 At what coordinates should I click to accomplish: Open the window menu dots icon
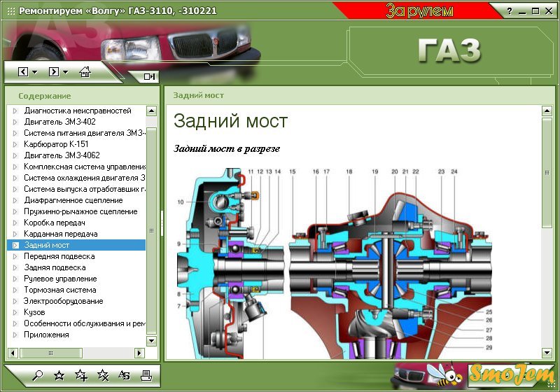[x=11, y=11]
